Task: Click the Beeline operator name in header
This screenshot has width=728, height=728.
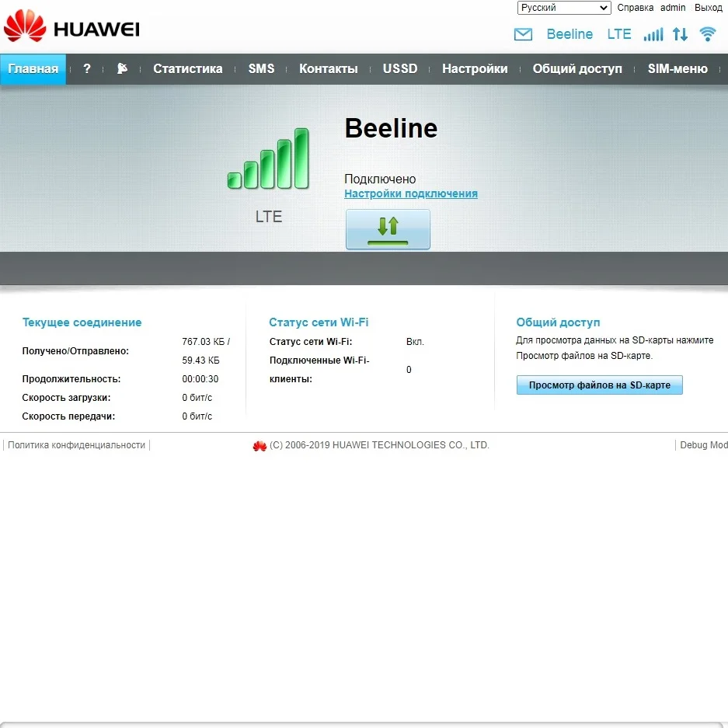Action: 570,34
